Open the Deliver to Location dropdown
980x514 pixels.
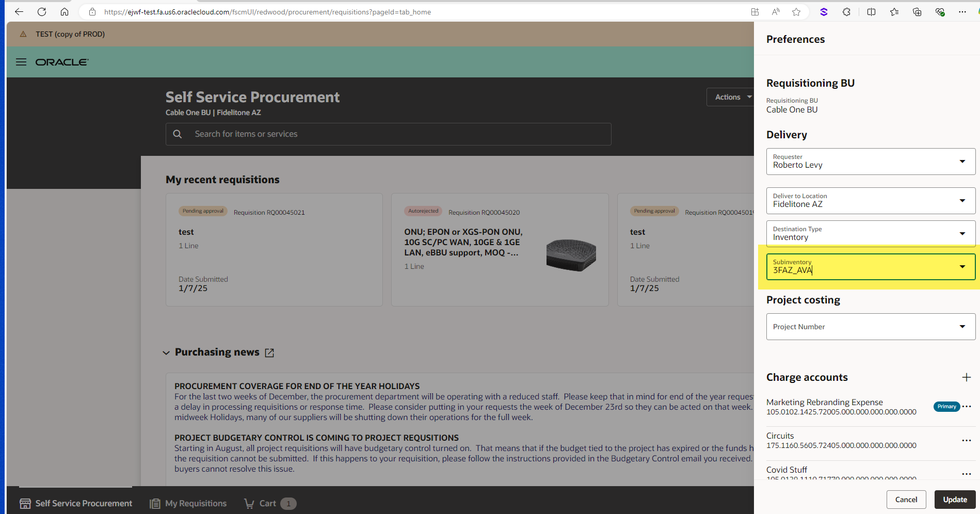(x=962, y=201)
